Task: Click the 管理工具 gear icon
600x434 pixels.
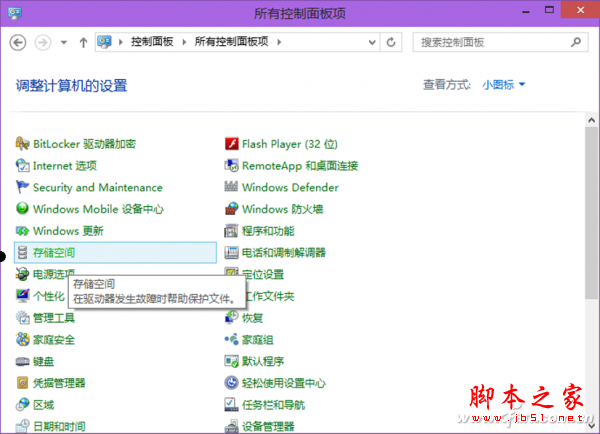Action: click(23, 318)
